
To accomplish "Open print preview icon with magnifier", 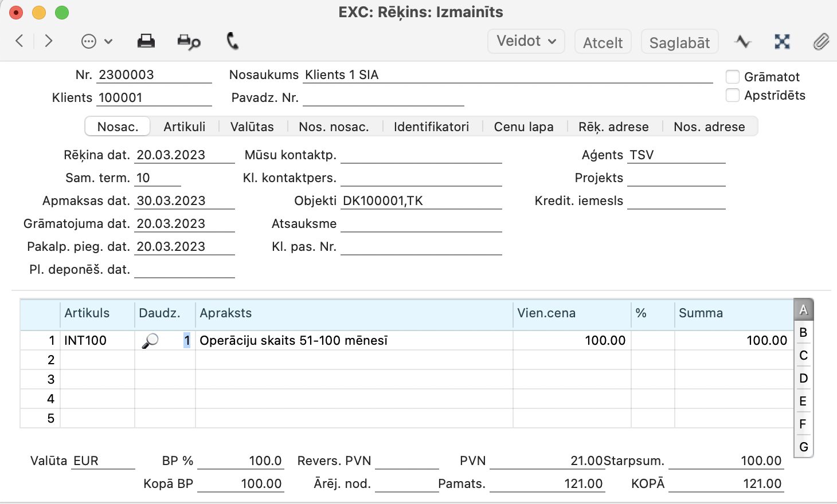I will click(189, 41).
